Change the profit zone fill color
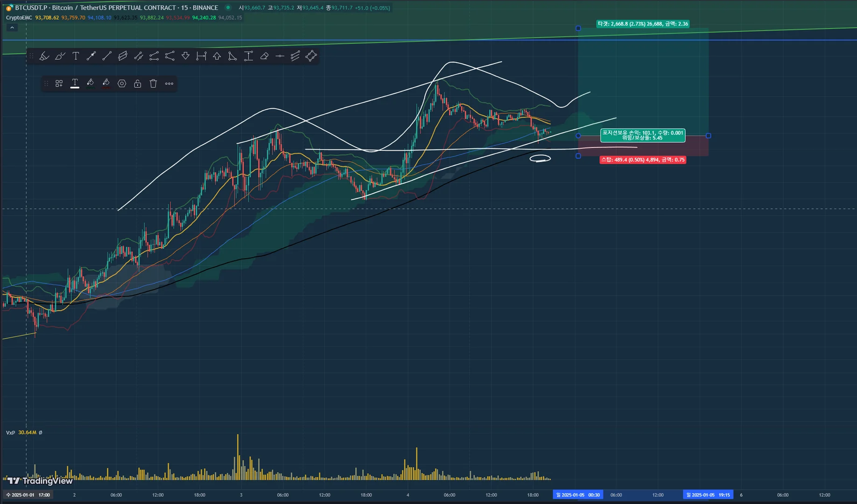 91,84
